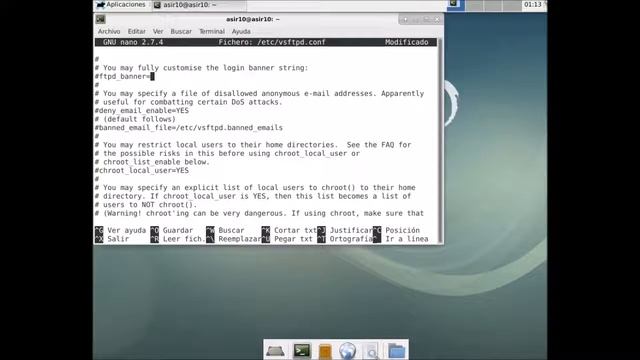Open the Aplicaciones menu in the top panel
The height and width of the screenshot is (360, 640).
pos(121,5)
